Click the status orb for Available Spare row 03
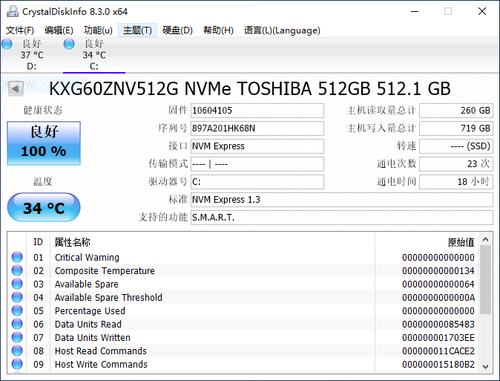 17,284
